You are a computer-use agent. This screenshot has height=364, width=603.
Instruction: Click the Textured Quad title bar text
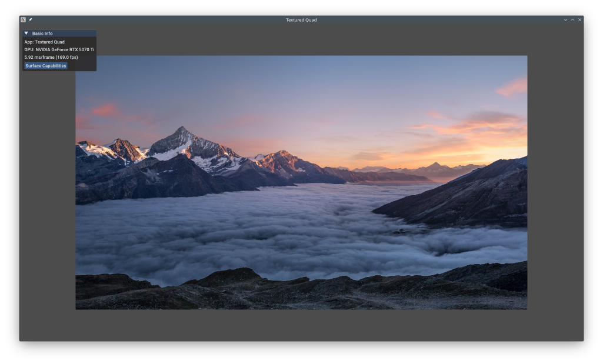tap(301, 19)
